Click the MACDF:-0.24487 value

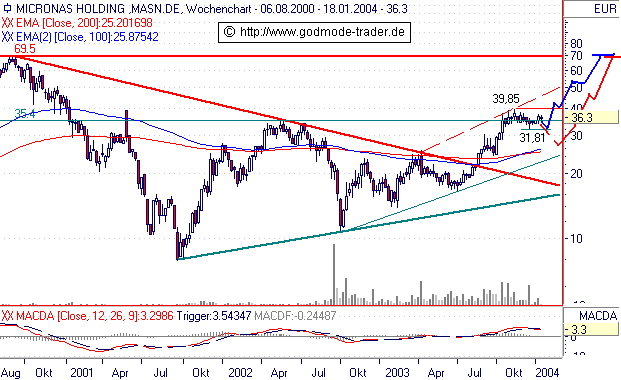pos(295,316)
